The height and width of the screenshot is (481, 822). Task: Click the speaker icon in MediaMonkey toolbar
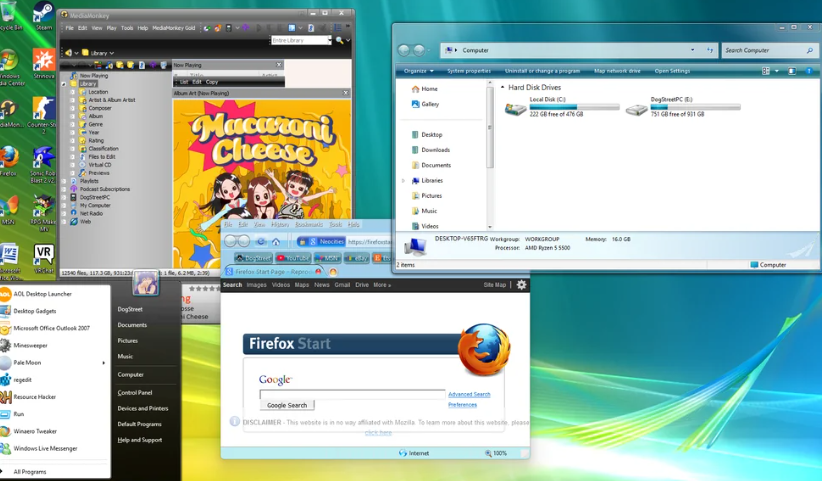click(x=68, y=53)
